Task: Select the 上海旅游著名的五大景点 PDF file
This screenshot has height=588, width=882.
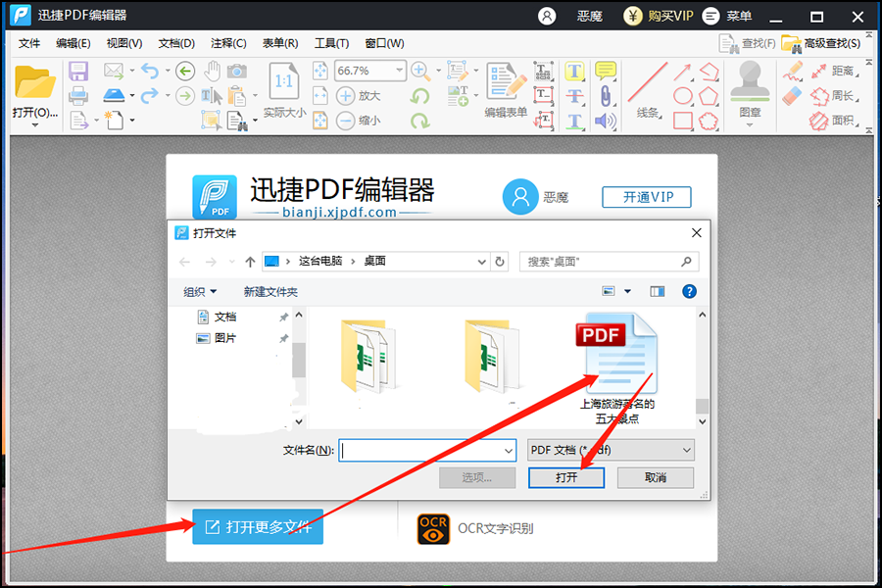Action: pos(617,369)
